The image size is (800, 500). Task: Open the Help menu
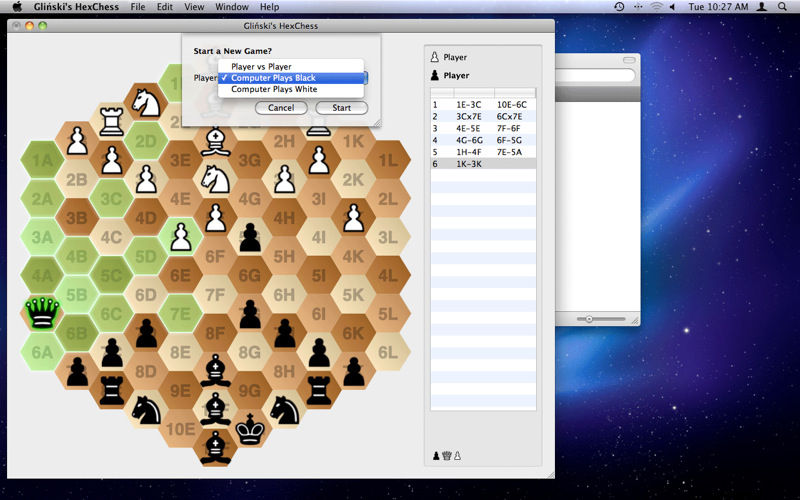click(269, 7)
